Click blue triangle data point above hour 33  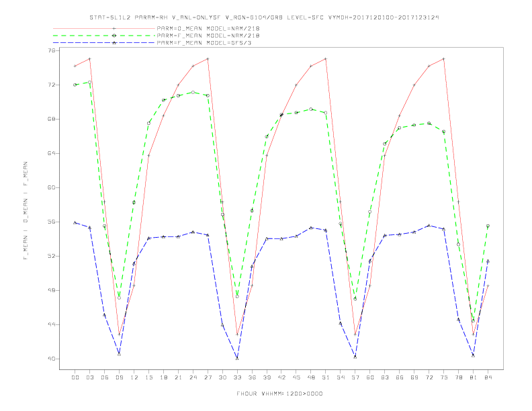click(x=237, y=359)
